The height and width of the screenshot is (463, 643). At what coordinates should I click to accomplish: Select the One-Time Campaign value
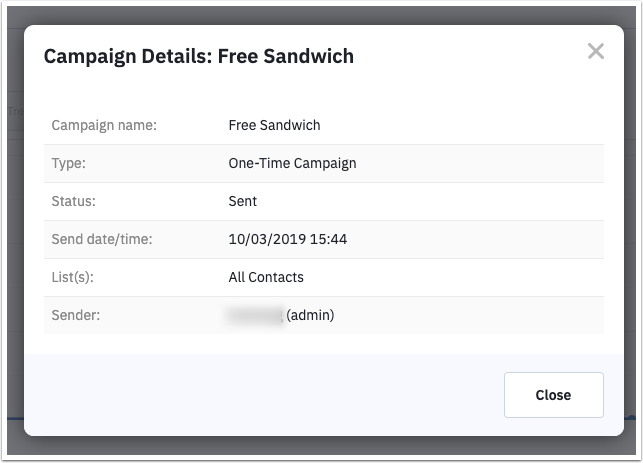pyautogui.click(x=292, y=163)
